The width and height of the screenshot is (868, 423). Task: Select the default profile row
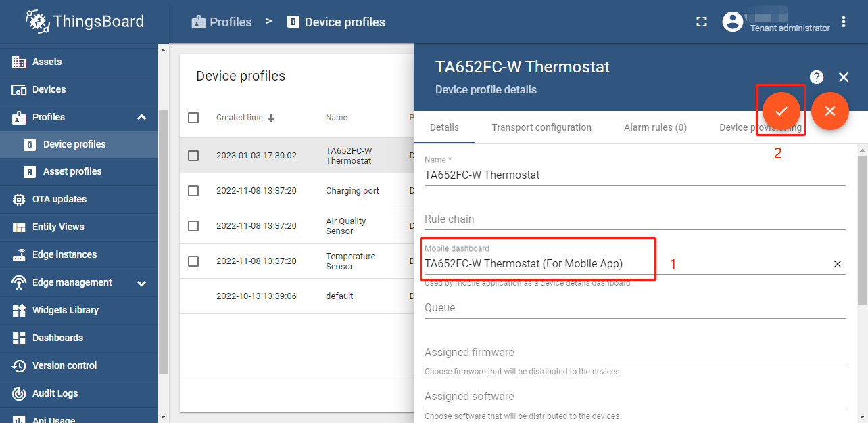click(x=297, y=296)
